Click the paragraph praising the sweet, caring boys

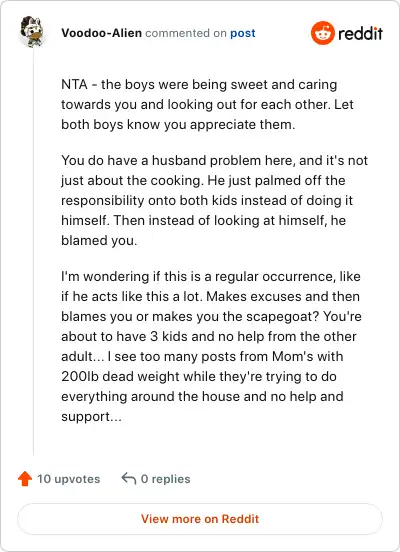207,105
